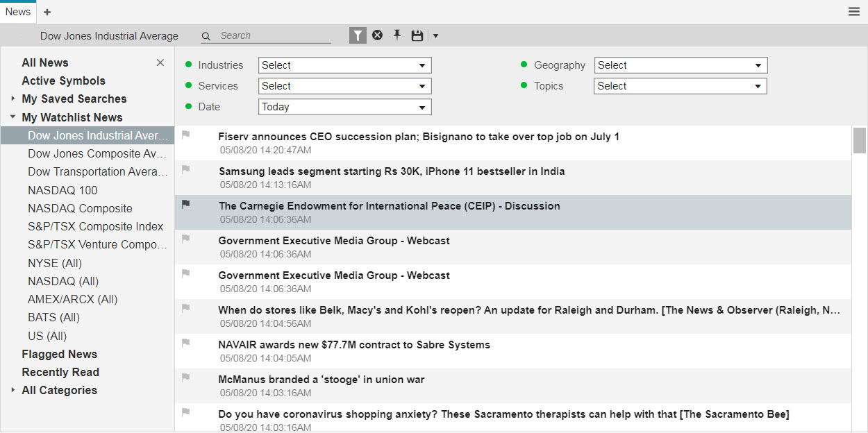This screenshot has height=433, width=868.
Task: Flag the NAVAIR contract story
Action: coord(185,343)
